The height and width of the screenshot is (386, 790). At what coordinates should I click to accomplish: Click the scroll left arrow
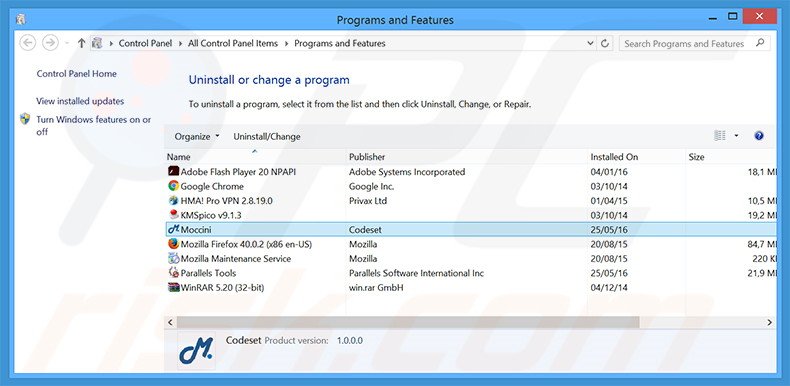tap(170, 322)
